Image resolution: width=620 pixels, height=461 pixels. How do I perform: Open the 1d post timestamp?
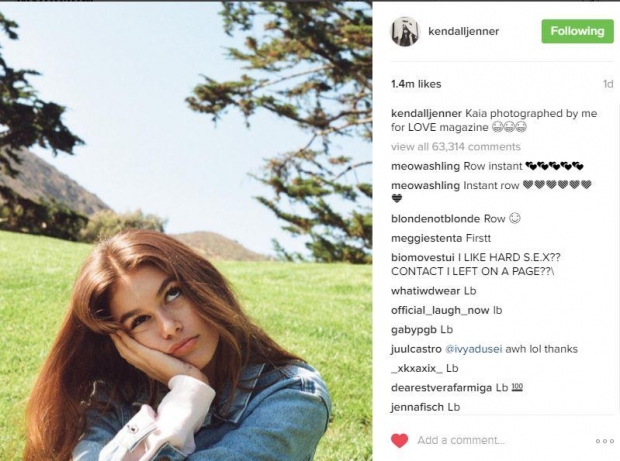(607, 84)
